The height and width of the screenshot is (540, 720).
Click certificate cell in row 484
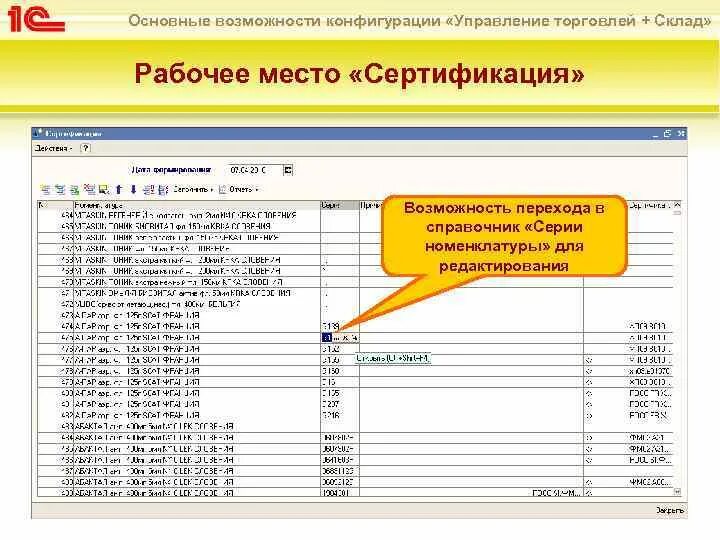pos(650,438)
